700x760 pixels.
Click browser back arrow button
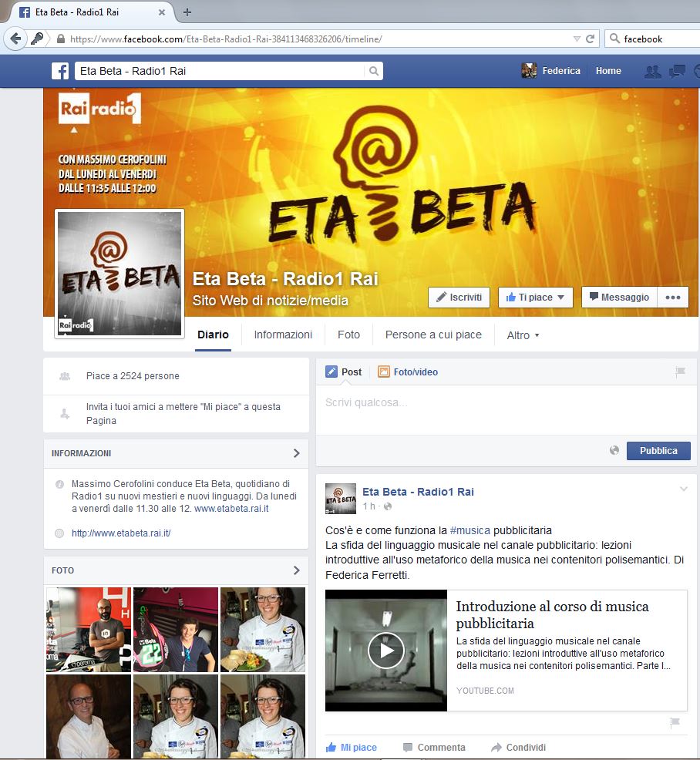16,39
